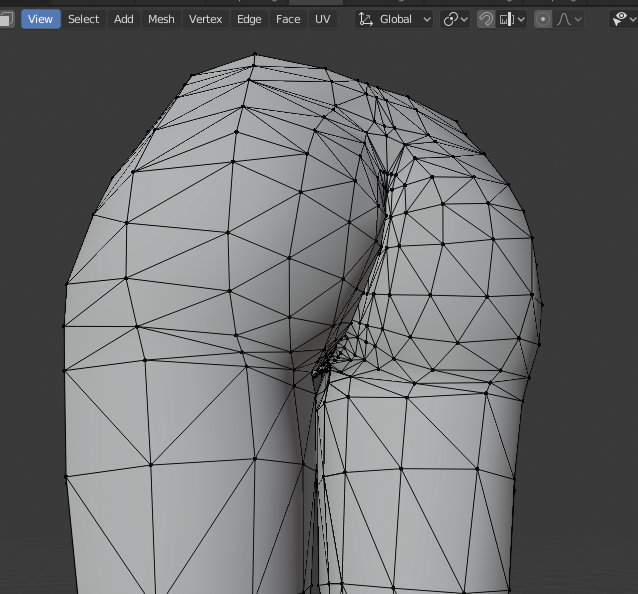
Task: Open viewport visibility and selectability options
Action: pyautogui.click(x=623, y=19)
